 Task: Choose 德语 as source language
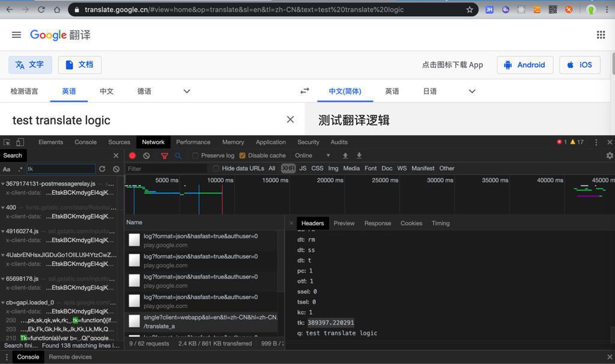144,91
